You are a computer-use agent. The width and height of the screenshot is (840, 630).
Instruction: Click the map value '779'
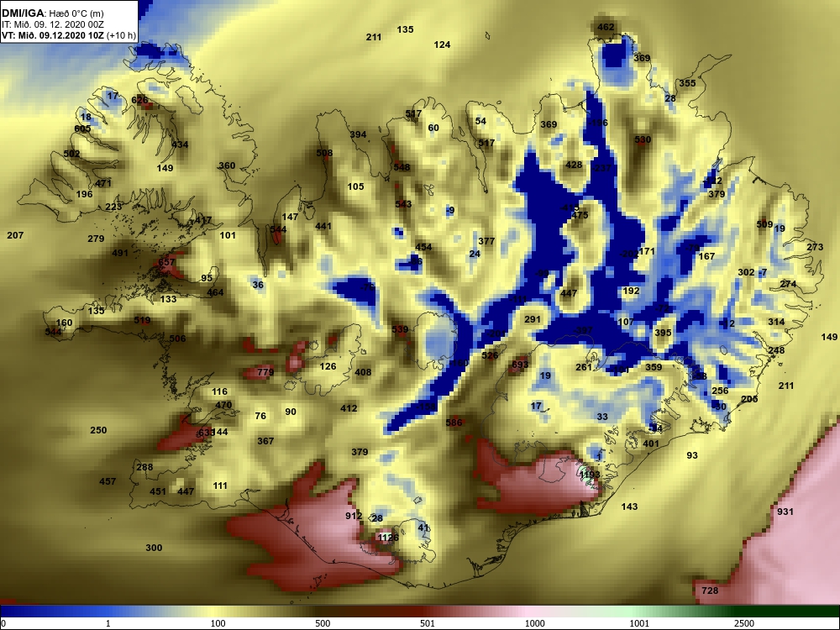point(265,372)
